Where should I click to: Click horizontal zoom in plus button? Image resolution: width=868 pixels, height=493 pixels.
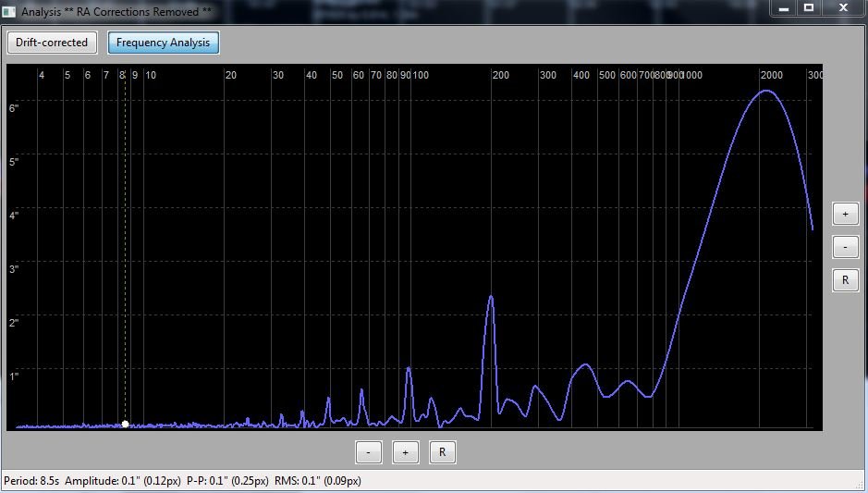pos(405,452)
